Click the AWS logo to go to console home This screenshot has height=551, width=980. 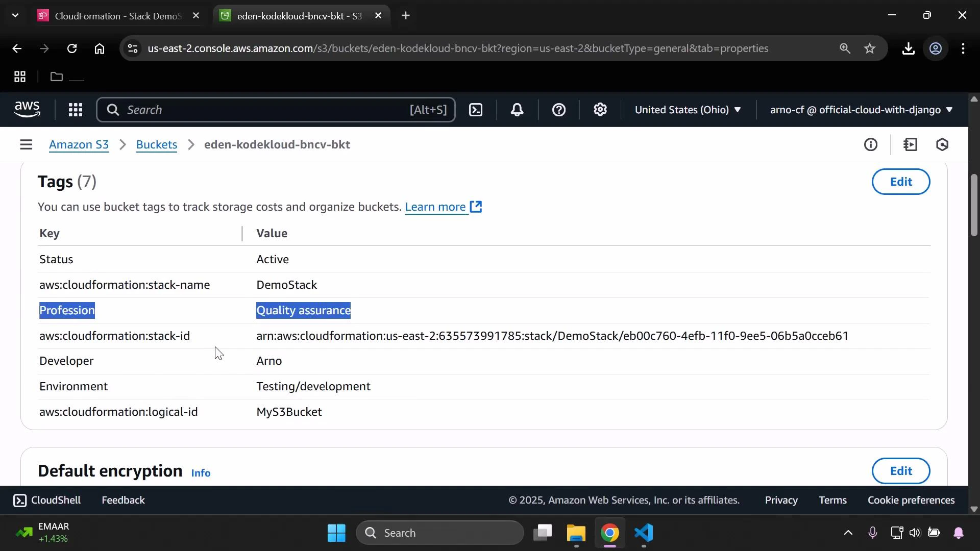tap(27, 109)
